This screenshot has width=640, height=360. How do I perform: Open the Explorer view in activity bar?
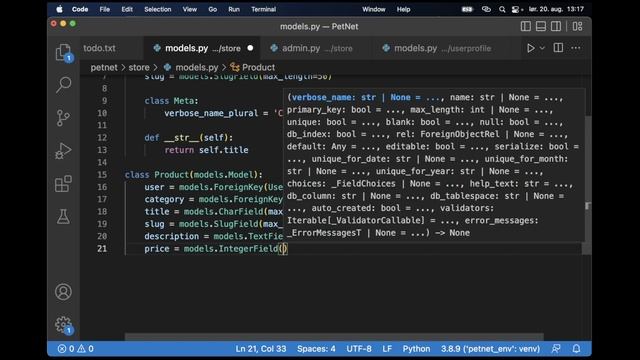pos(63,52)
